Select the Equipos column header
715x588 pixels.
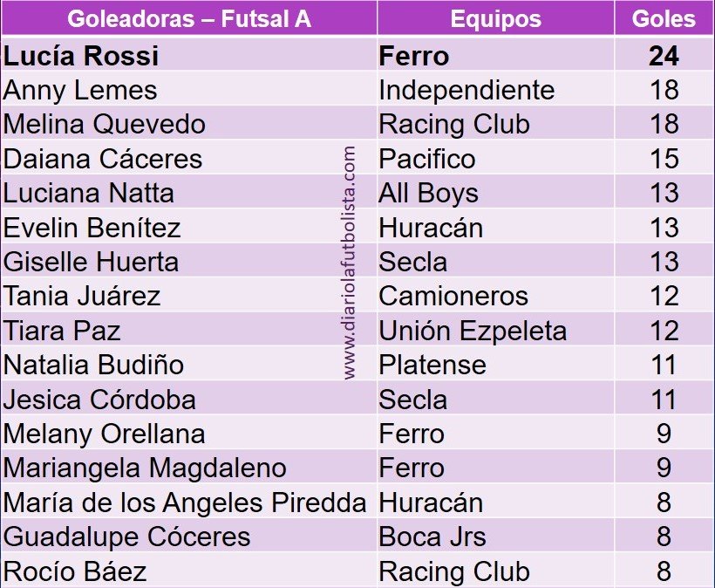point(495,18)
